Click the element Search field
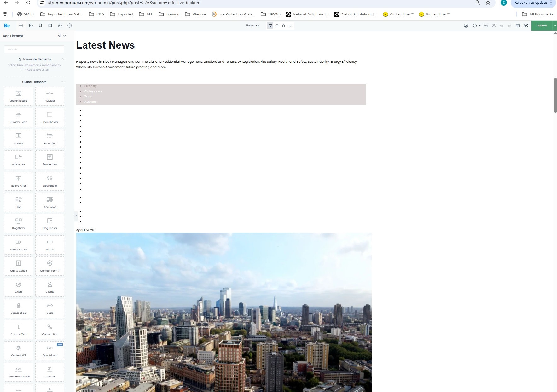557x392 pixels. (x=34, y=50)
